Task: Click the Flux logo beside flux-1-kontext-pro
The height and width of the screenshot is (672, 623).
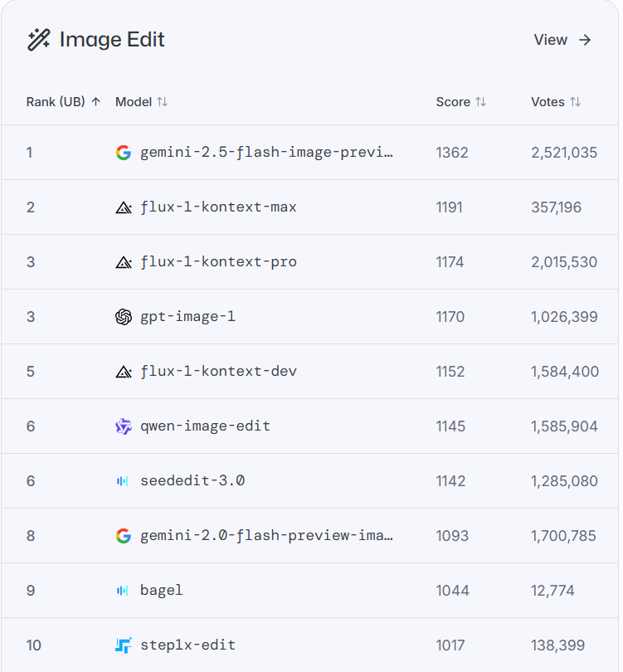Action: [124, 262]
